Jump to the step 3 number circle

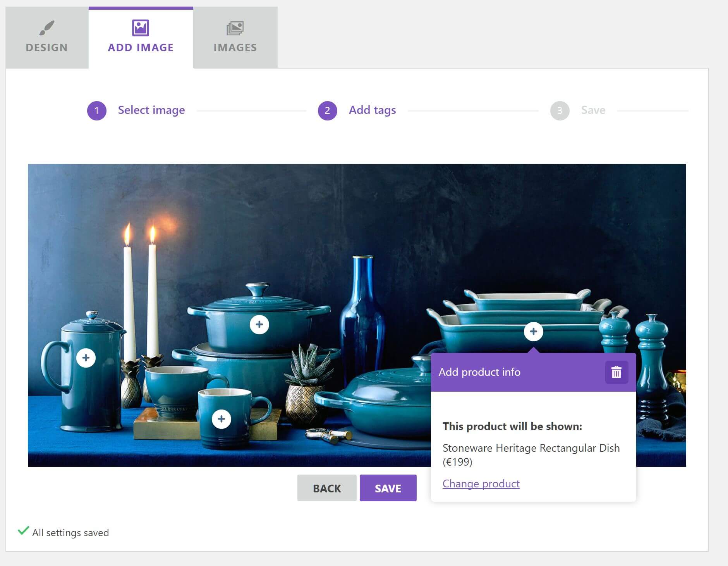tap(559, 111)
